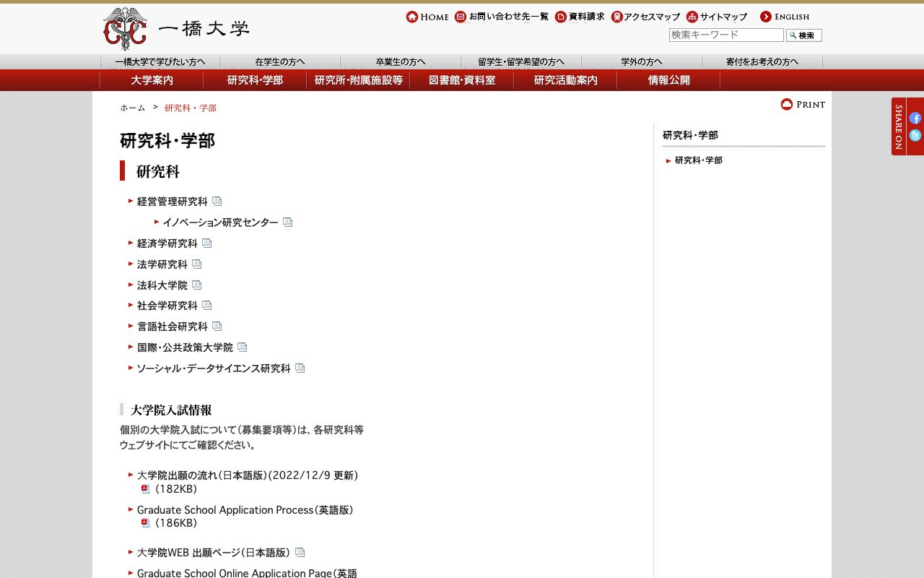Click the search keyword input field

(725, 35)
